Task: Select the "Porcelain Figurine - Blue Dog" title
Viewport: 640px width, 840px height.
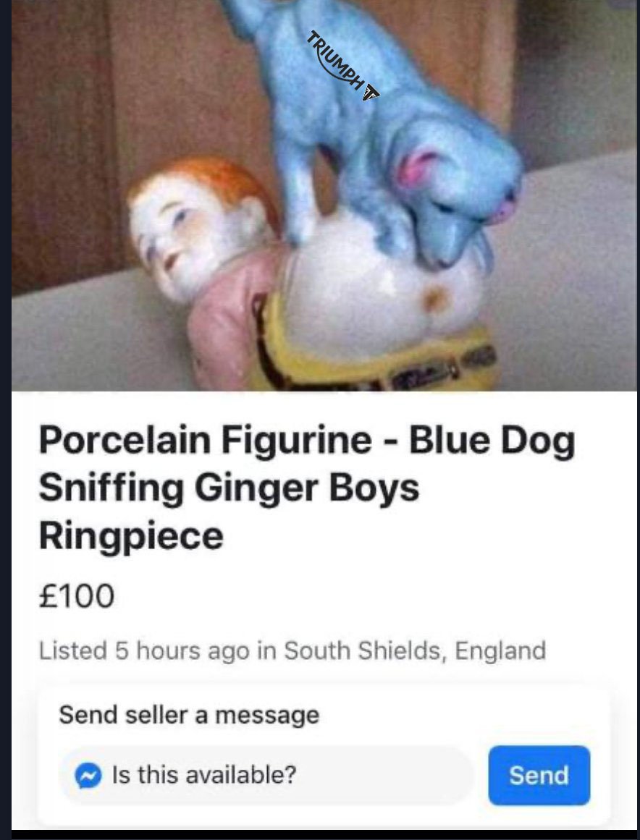Action: [306, 441]
